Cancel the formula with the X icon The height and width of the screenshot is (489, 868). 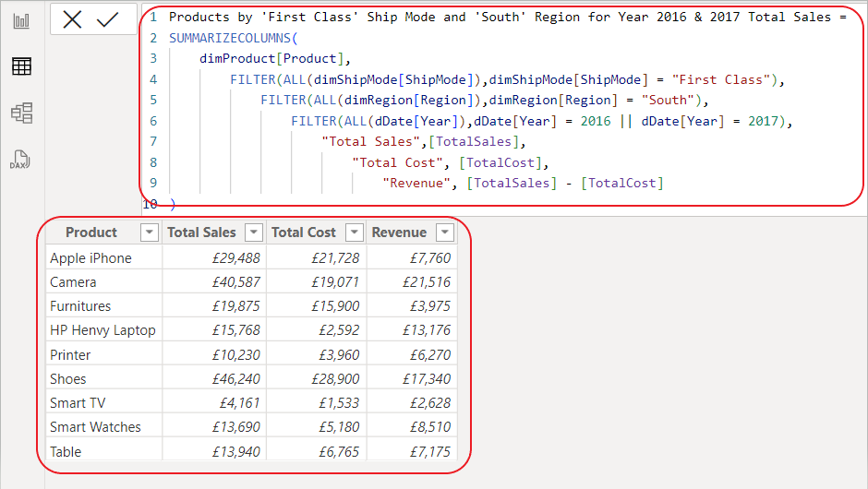[x=72, y=20]
